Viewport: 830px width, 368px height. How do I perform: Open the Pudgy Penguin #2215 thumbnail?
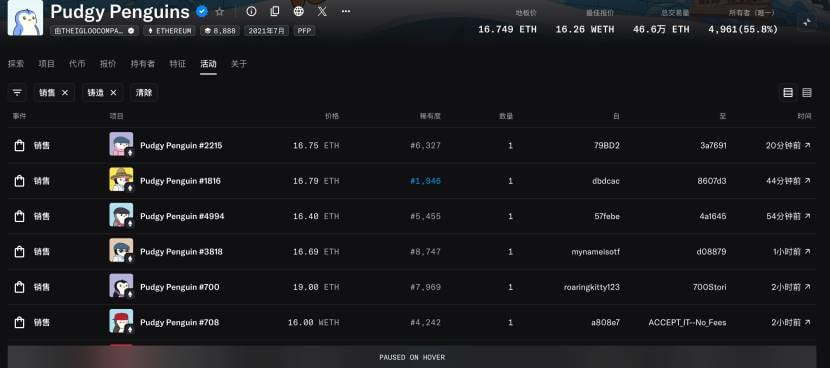(121, 144)
